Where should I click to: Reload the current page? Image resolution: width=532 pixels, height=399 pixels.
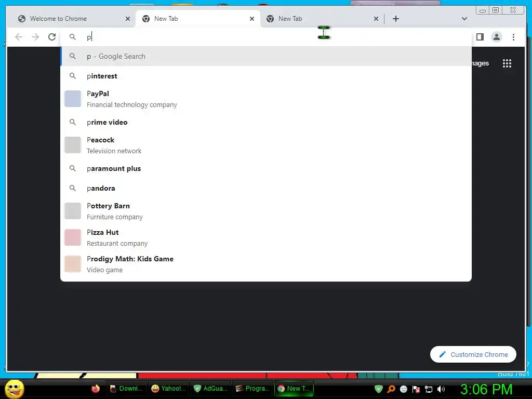tap(52, 37)
